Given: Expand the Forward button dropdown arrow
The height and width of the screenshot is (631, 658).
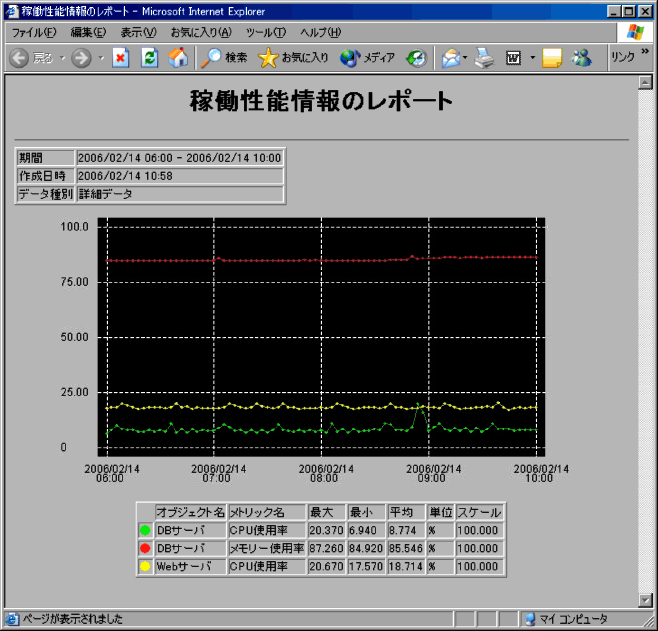Looking at the screenshot, I should click(x=101, y=58).
